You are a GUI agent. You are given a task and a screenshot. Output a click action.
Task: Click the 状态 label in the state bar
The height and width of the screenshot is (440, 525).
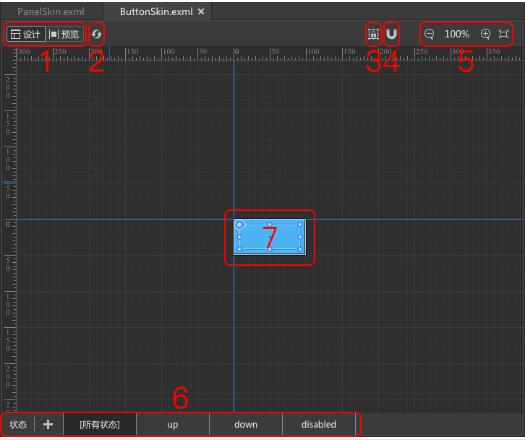[x=18, y=424]
